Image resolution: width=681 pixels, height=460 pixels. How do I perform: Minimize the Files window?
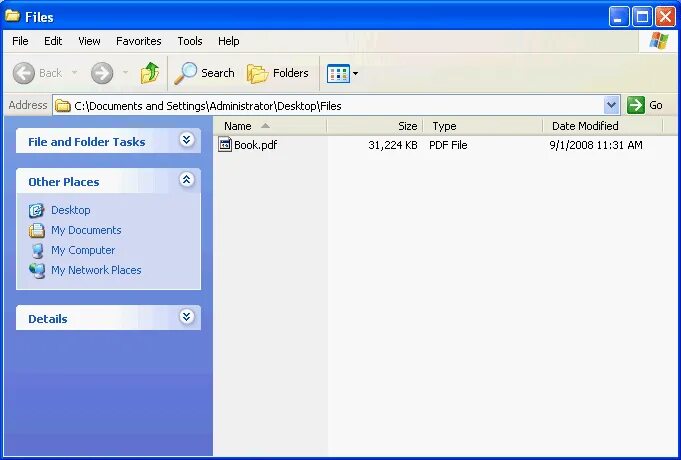[x=619, y=17]
